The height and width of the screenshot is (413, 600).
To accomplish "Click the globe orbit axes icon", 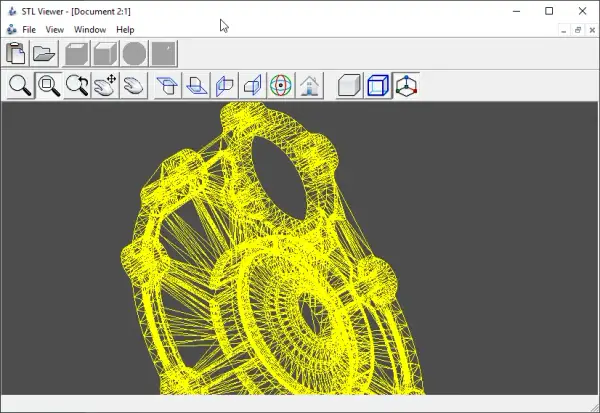I will click(x=281, y=85).
